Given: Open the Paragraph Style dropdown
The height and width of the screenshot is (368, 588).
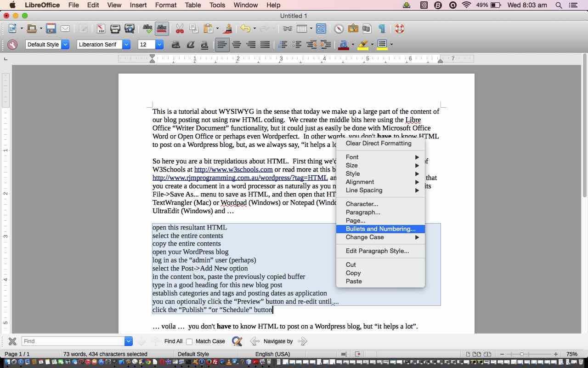Looking at the screenshot, I should pyautogui.click(x=65, y=45).
